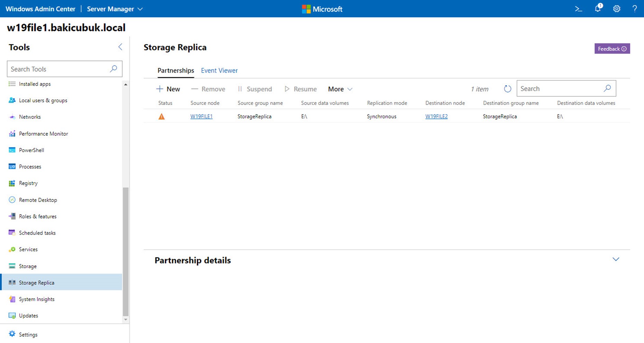The image size is (644, 343).
Task: Click the help question mark icon
Action: point(634,9)
